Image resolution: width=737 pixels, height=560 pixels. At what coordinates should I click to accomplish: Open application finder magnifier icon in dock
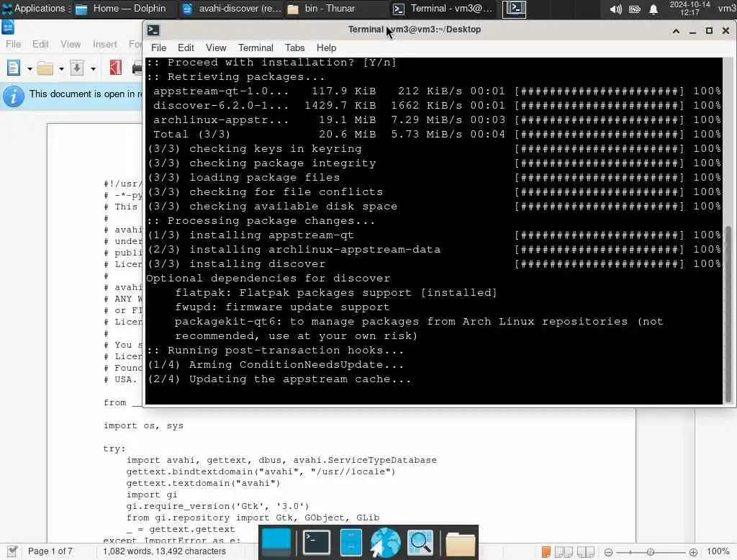click(x=420, y=543)
